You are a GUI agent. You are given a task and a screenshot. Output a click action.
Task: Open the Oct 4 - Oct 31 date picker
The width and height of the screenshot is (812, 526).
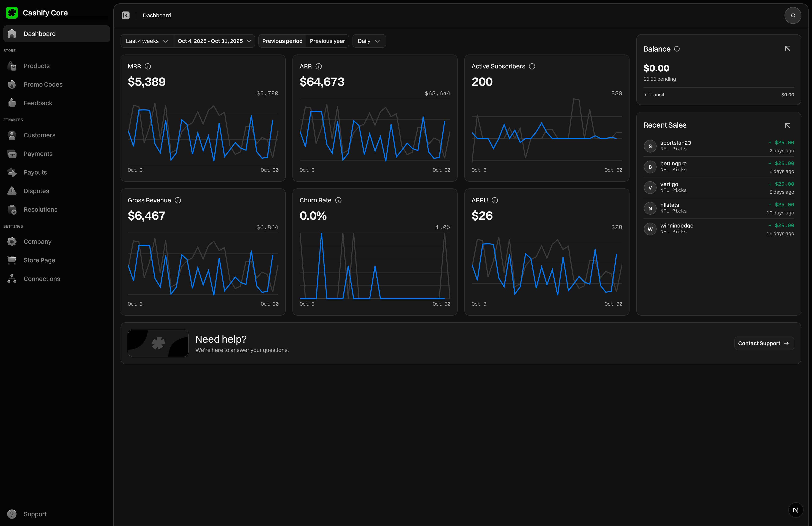(x=214, y=41)
